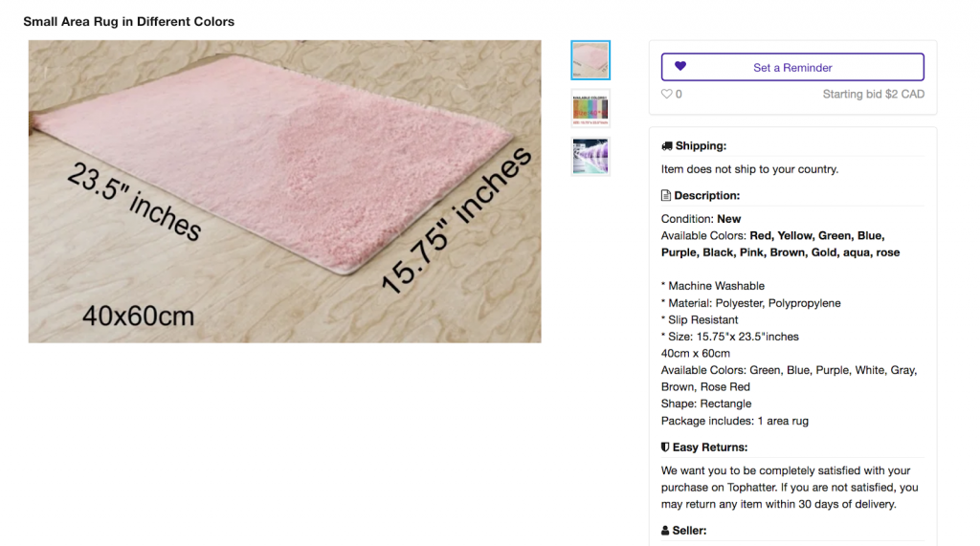Click the Seller person icon

[x=665, y=531]
